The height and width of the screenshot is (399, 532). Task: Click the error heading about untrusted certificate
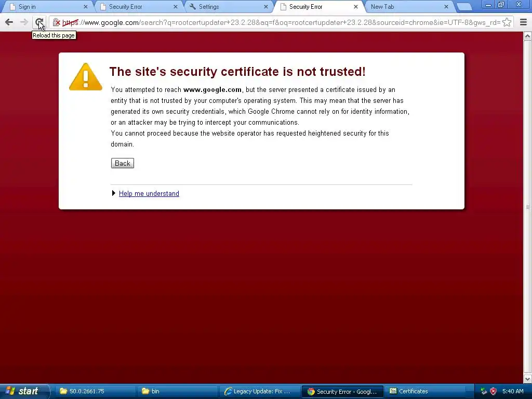tap(237, 72)
